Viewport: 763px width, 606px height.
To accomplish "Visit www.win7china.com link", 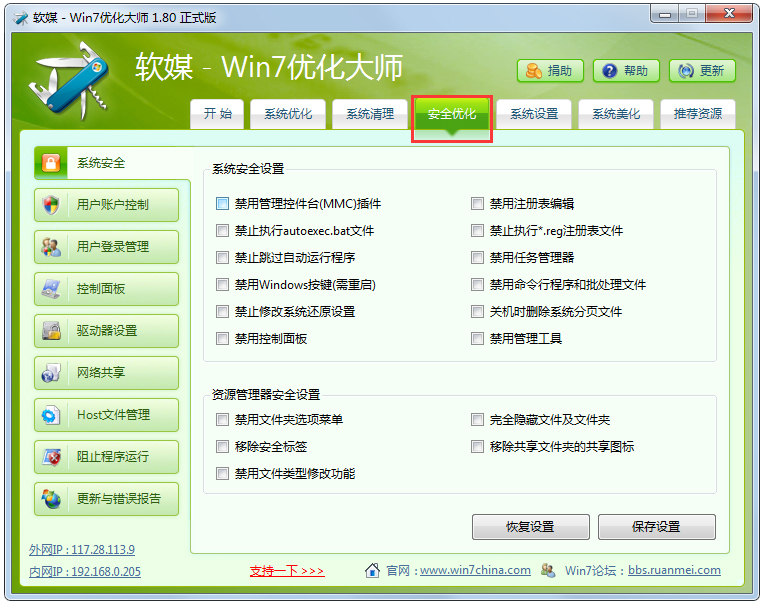I will point(475,570).
